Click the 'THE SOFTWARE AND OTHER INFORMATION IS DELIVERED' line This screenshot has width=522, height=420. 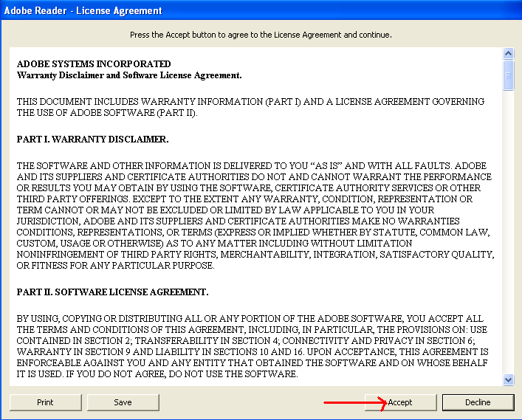point(252,166)
